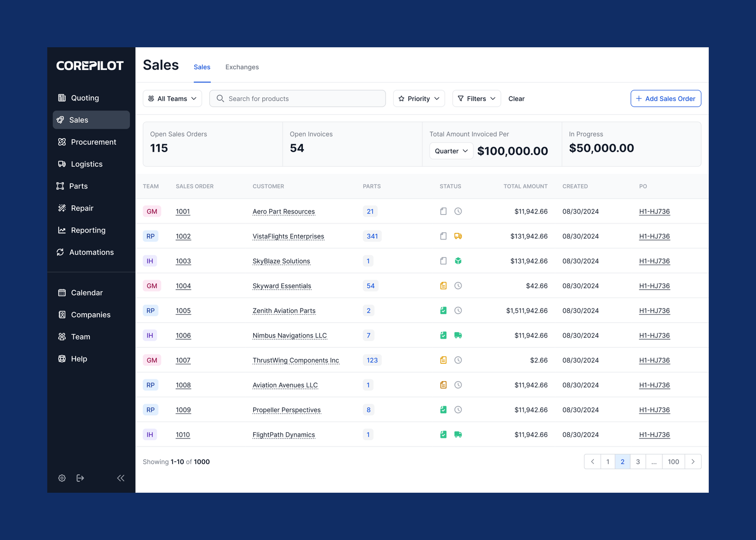
Task: Click the delivery truck status icon for VistaFlights Enterprises
Action: click(458, 236)
